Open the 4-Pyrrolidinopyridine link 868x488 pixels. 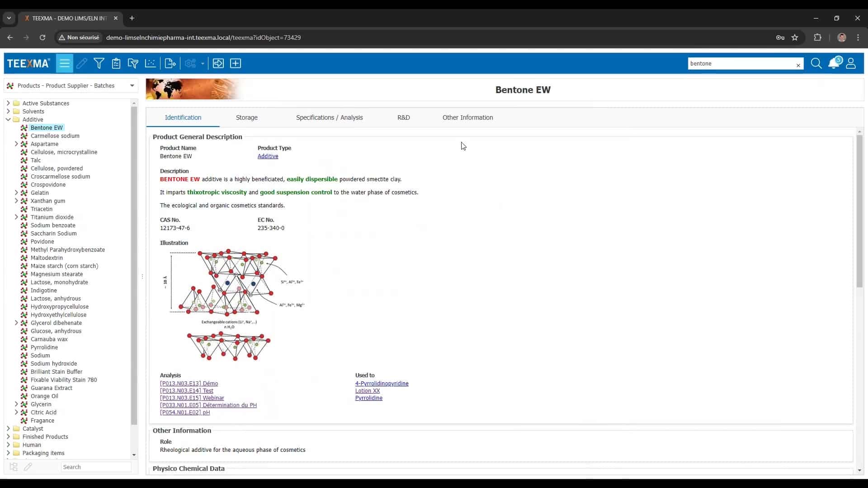click(382, 383)
